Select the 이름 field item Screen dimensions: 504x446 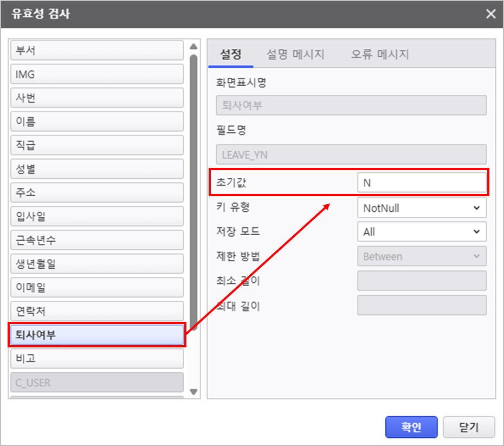(x=97, y=122)
